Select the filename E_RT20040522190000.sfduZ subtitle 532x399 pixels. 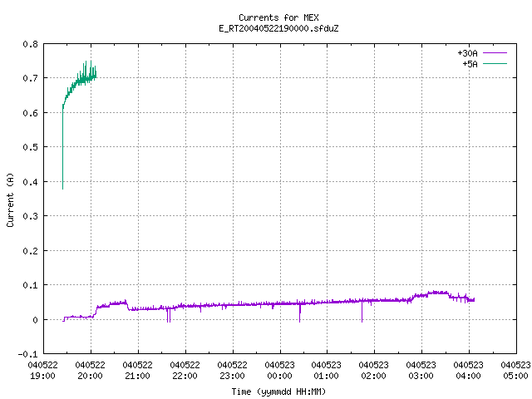click(278, 28)
